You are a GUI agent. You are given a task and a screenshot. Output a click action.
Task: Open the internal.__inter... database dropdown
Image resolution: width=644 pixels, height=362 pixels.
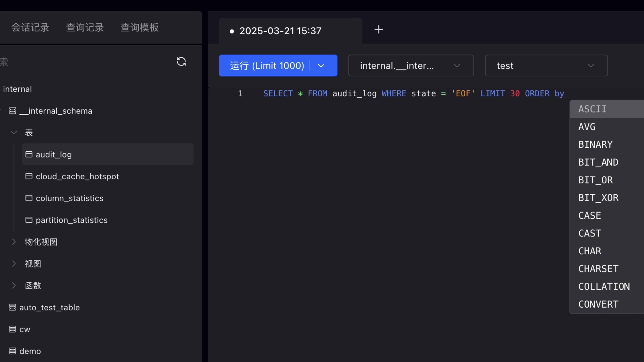[x=411, y=66]
